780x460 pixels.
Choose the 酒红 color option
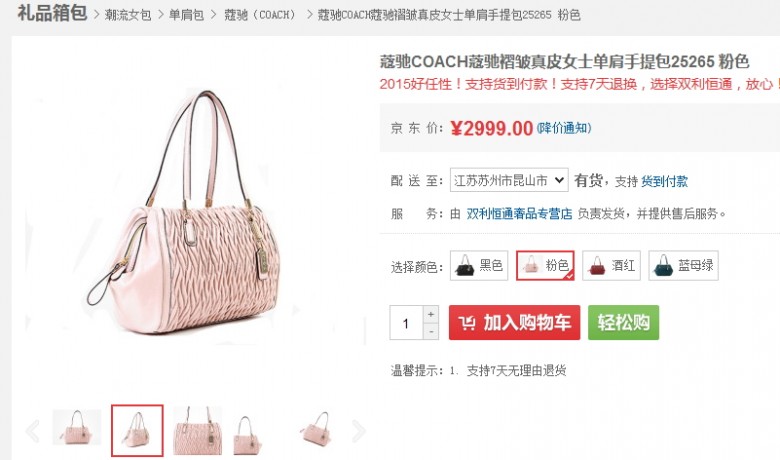[611, 266]
